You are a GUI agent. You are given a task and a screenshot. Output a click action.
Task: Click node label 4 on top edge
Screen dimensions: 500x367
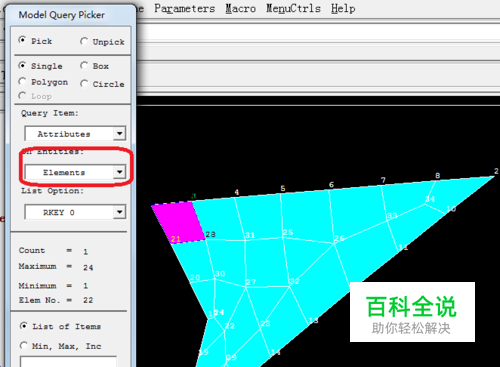237,192
